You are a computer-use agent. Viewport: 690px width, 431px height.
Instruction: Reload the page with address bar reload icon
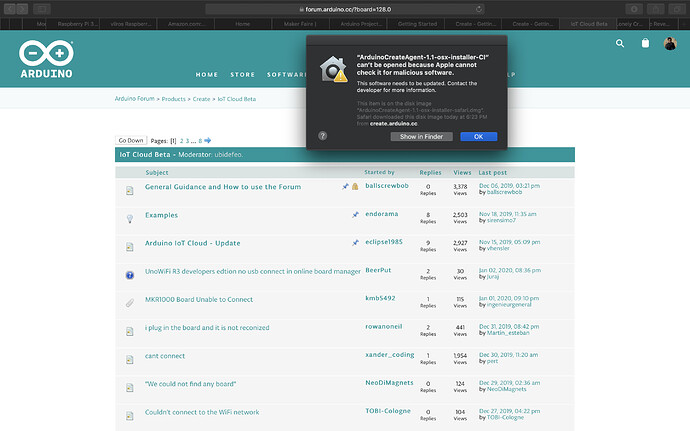tap(479, 9)
